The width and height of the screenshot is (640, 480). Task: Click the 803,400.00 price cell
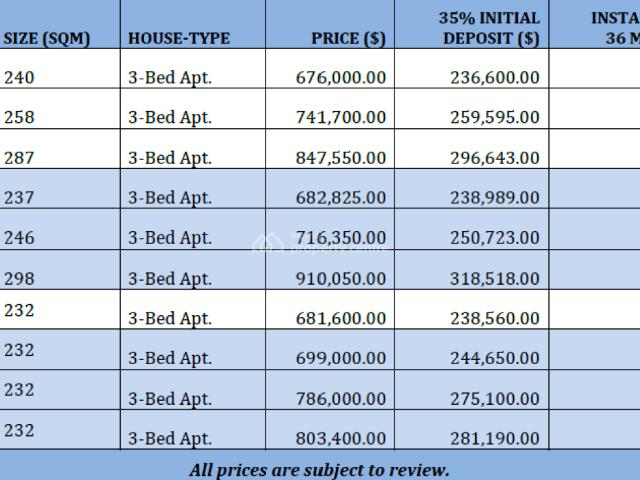341,438
